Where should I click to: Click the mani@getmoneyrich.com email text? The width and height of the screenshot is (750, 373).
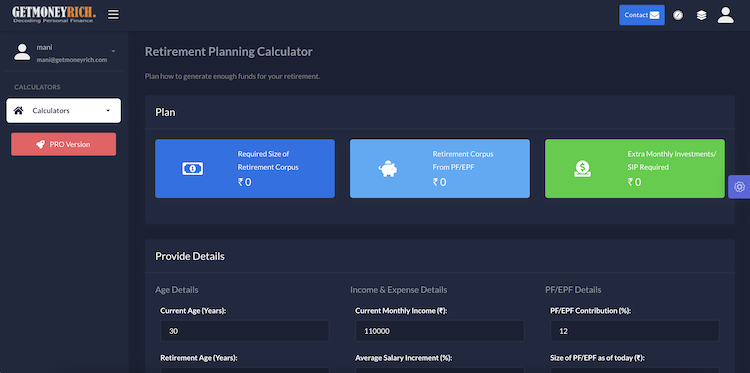coord(72,60)
